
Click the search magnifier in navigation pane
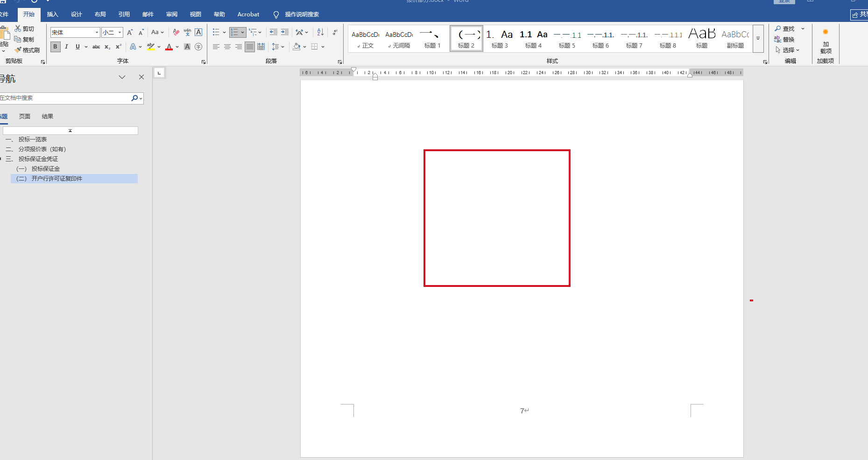tap(134, 98)
